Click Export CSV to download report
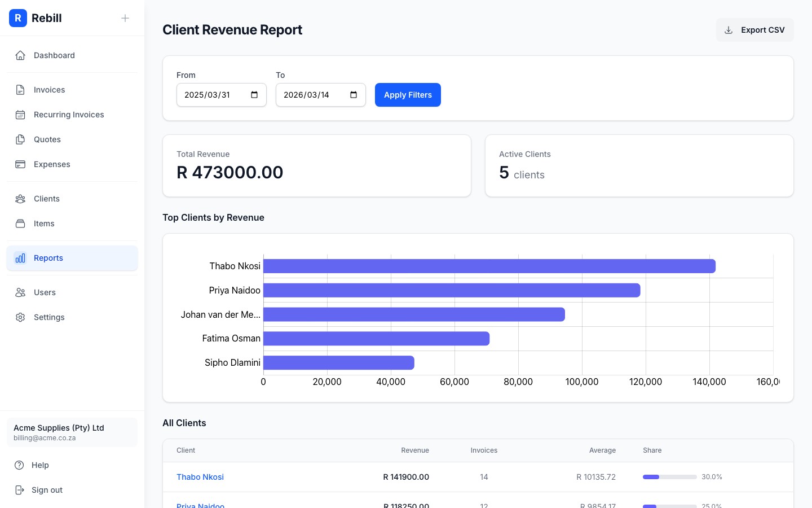This screenshot has height=508, width=812. coord(754,30)
